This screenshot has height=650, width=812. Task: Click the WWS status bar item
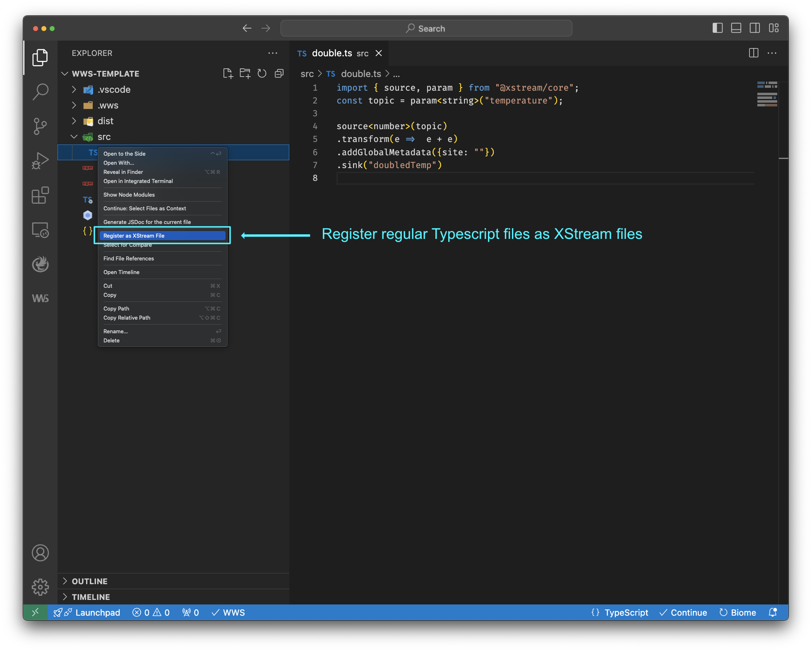[x=228, y=612]
